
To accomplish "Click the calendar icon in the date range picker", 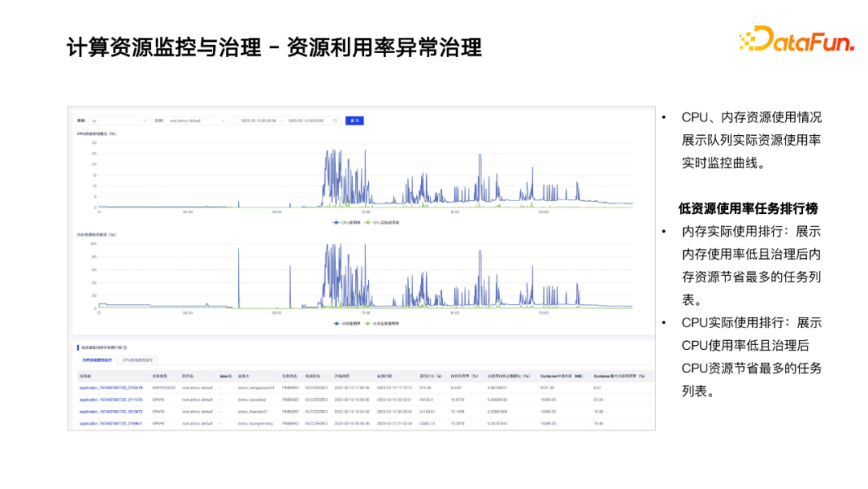I will tap(335, 120).
